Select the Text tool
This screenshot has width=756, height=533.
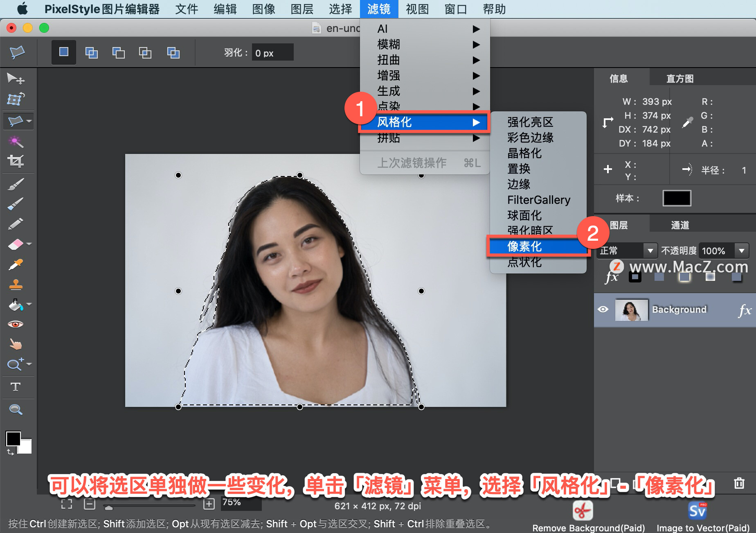pyautogui.click(x=16, y=386)
